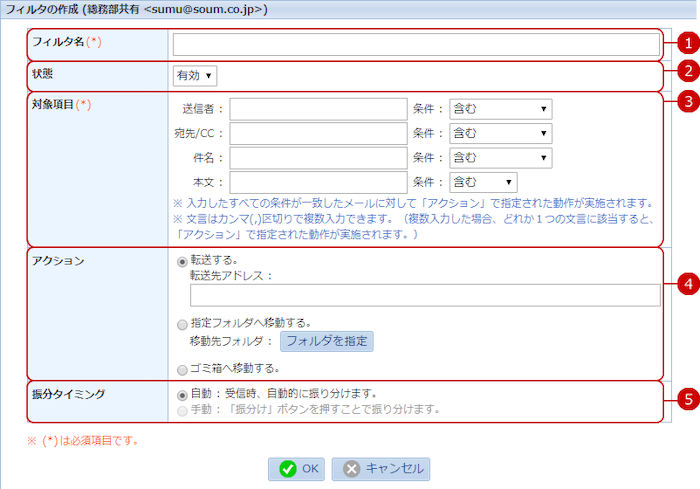Click red callout marker number 2
This screenshot has width=700, height=489.
point(686,70)
